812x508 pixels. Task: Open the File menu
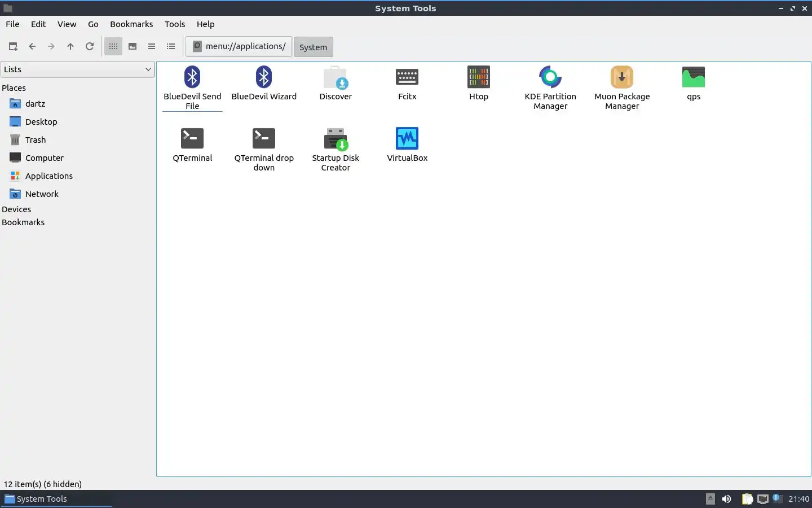coord(12,24)
